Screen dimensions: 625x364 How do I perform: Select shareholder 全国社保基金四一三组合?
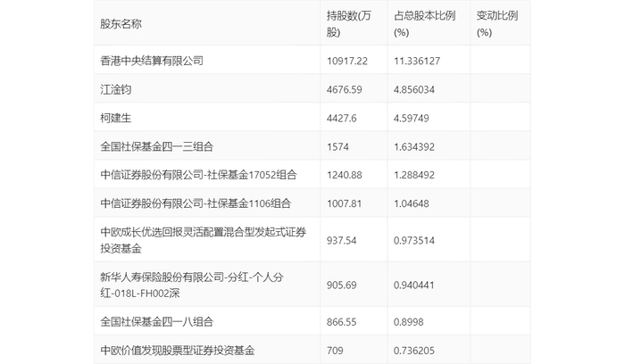156,146
